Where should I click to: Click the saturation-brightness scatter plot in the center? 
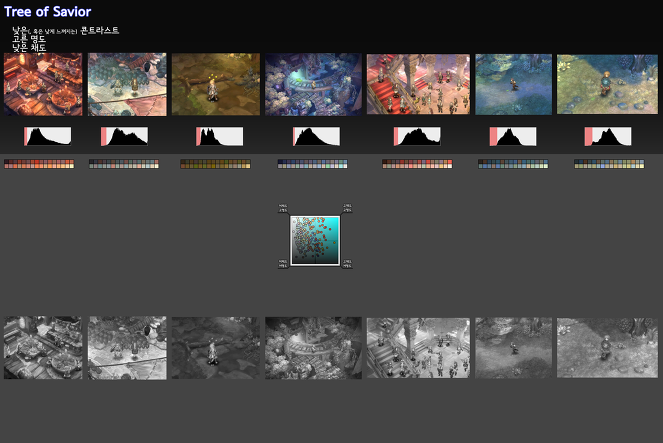[x=315, y=240]
